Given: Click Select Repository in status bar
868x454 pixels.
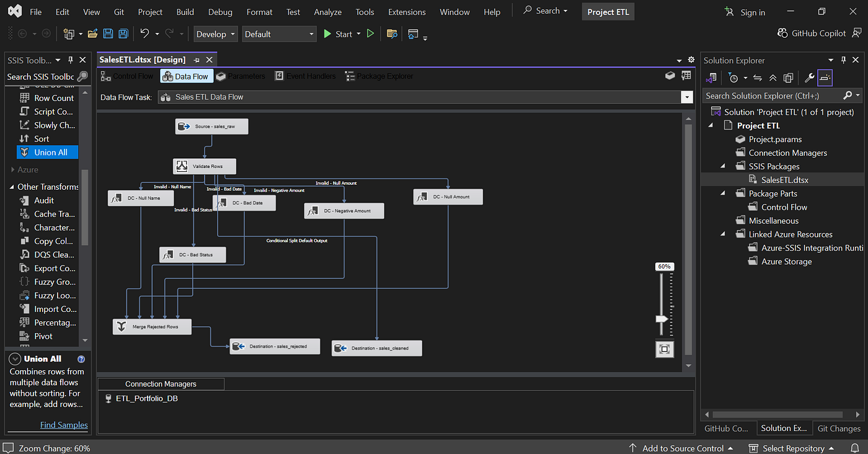Looking at the screenshot, I should (x=792, y=448).
